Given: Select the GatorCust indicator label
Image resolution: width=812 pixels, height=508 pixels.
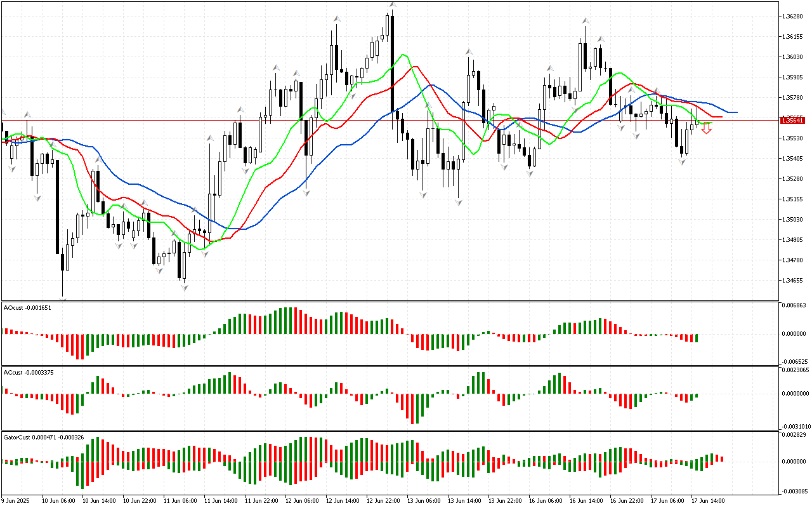Looking at the screenshot, I should tap(44, 438).
